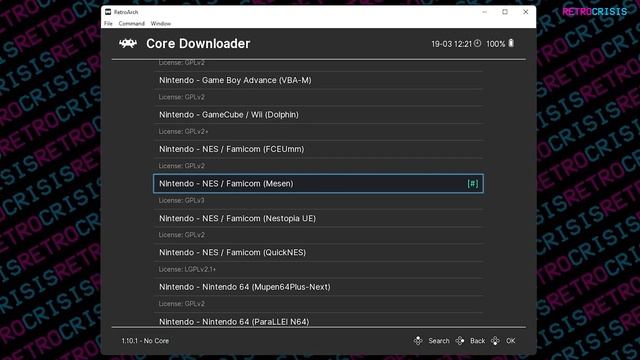Select Nintendo - Nintendo 64 (Mupen64Plus-Next)
This screenshot has width=640, height=360.
[x=318, y=287]
